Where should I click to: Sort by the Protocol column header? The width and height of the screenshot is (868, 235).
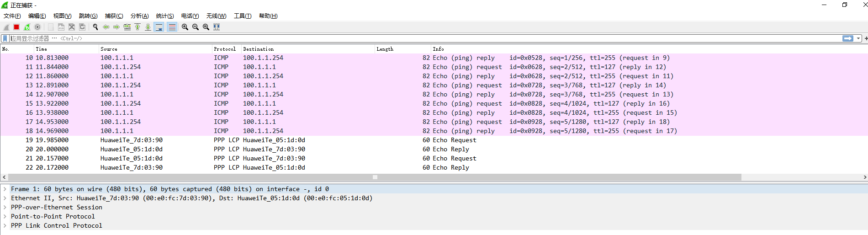[227, 49]
